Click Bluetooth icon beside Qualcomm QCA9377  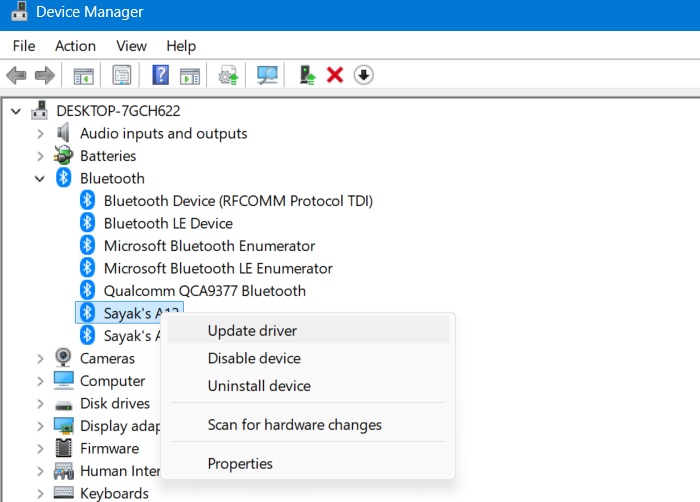[x=88, y=290]
